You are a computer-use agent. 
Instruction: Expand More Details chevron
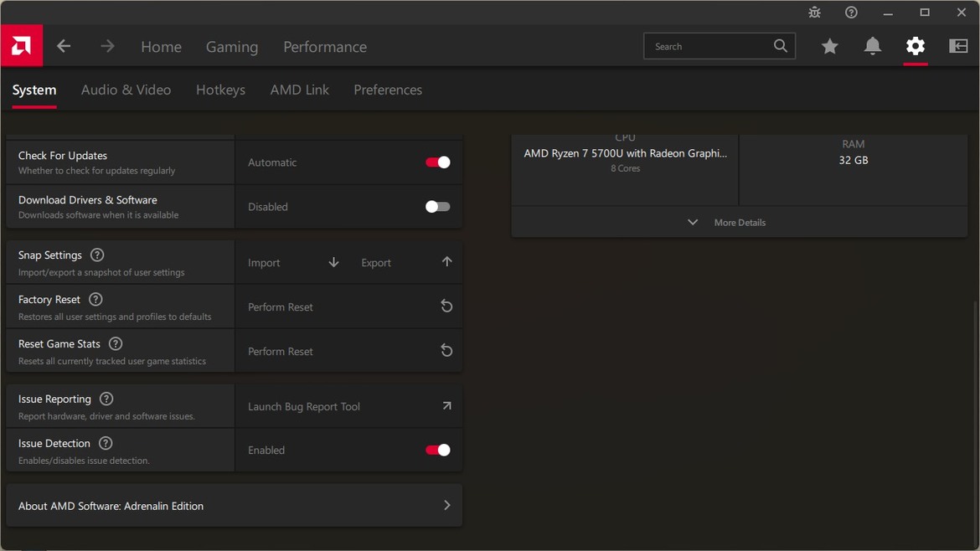(693, 223)
